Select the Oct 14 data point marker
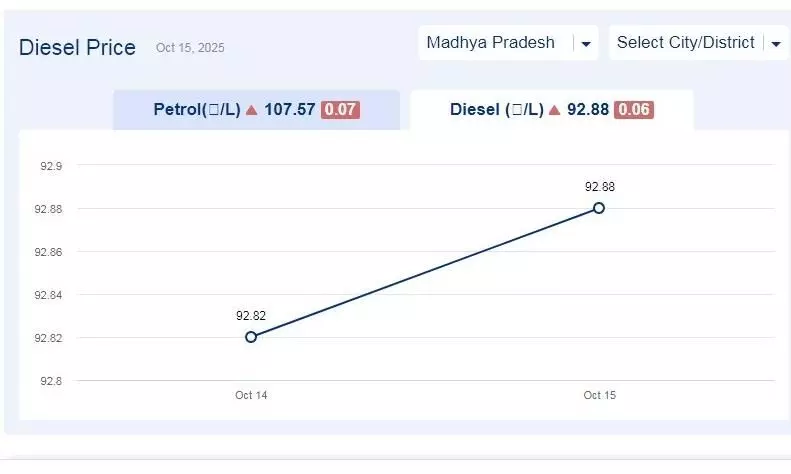 251,337
